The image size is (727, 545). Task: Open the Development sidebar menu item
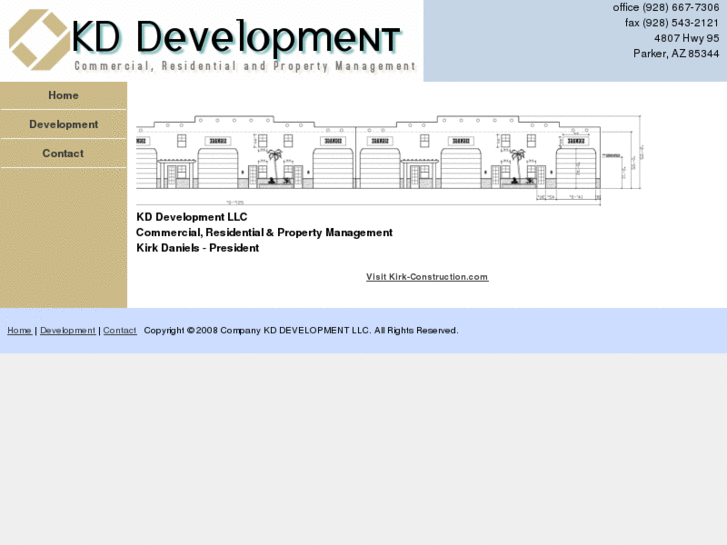click(64, 124)
